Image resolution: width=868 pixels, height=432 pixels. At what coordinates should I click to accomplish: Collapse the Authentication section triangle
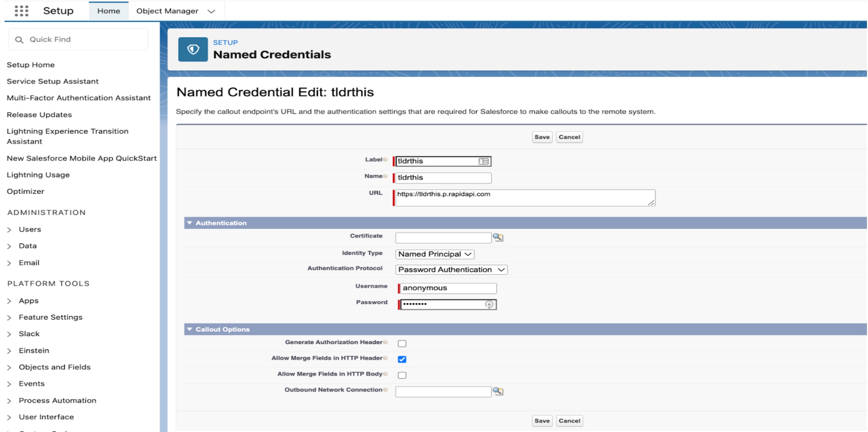(x=189, y=223)
